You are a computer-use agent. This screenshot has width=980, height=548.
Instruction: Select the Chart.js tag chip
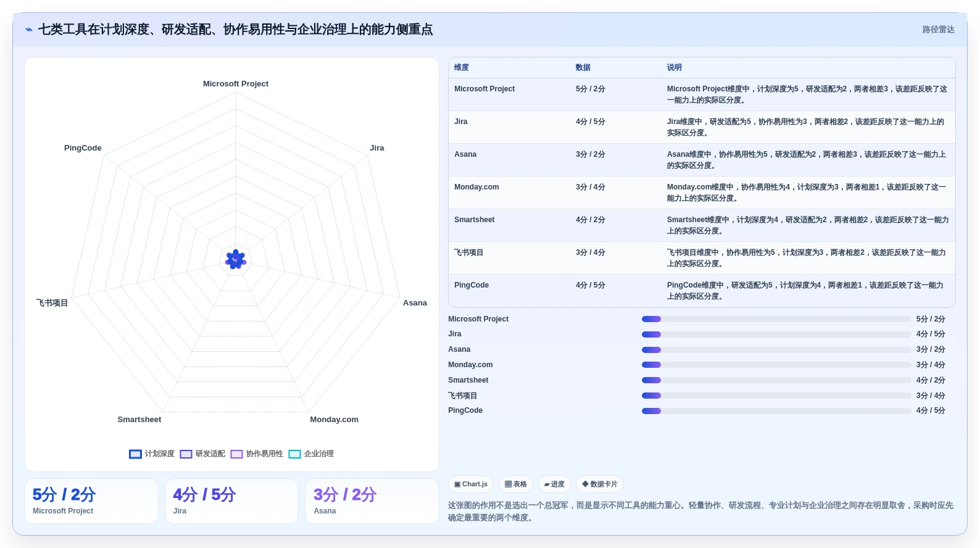[471, 484]
